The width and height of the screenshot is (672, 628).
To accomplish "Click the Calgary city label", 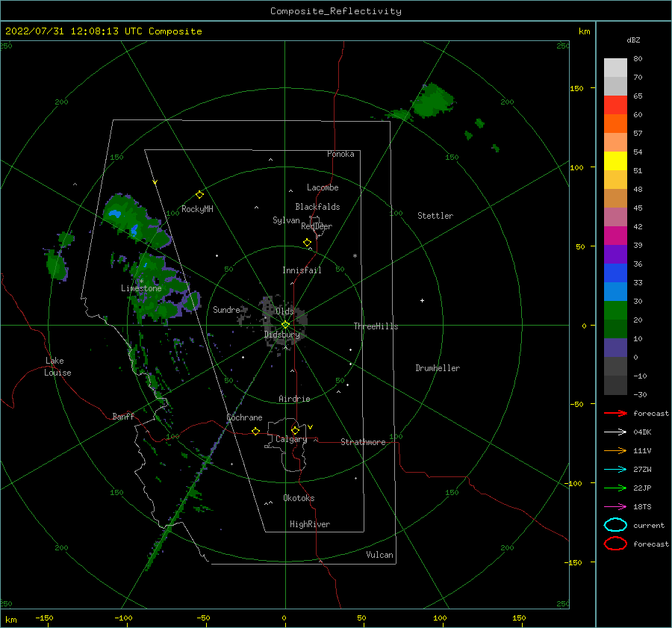I will (x=291, y=439).
